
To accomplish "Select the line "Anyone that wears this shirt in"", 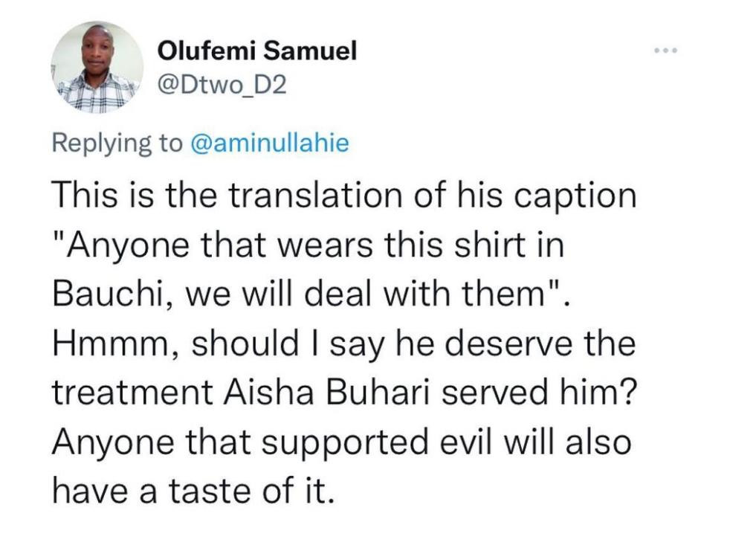I will pos(309,246).
